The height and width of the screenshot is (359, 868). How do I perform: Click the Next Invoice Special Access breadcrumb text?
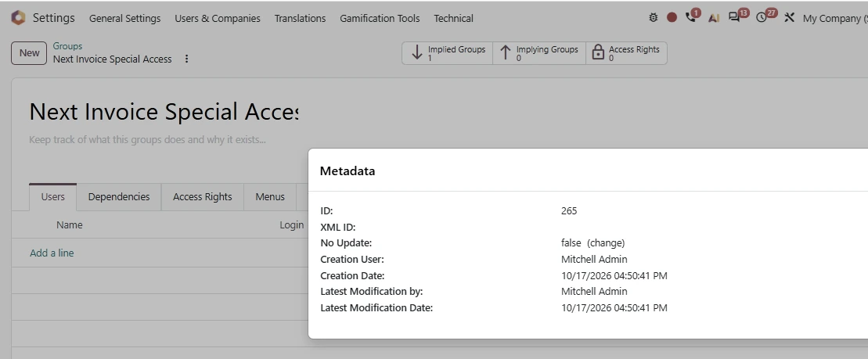pos(113,59)
